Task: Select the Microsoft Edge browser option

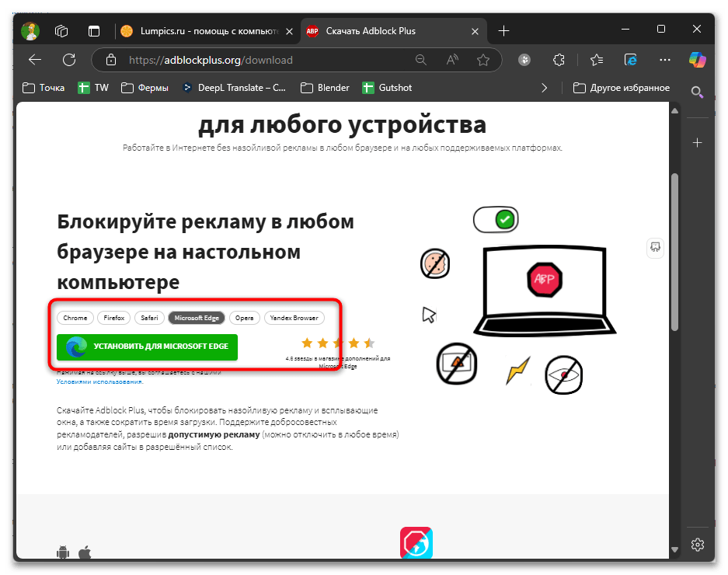Action: pos(197,318)
